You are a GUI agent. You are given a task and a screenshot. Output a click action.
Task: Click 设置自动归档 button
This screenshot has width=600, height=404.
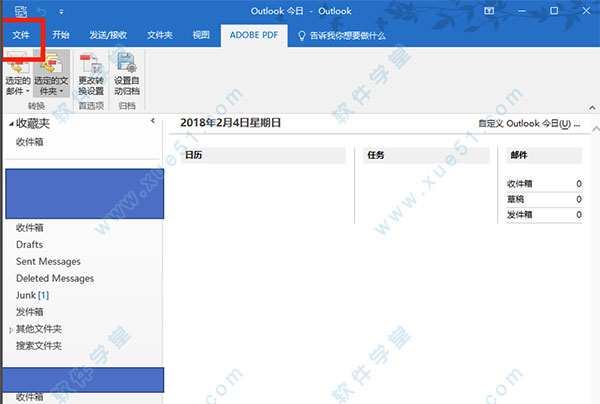127,73
